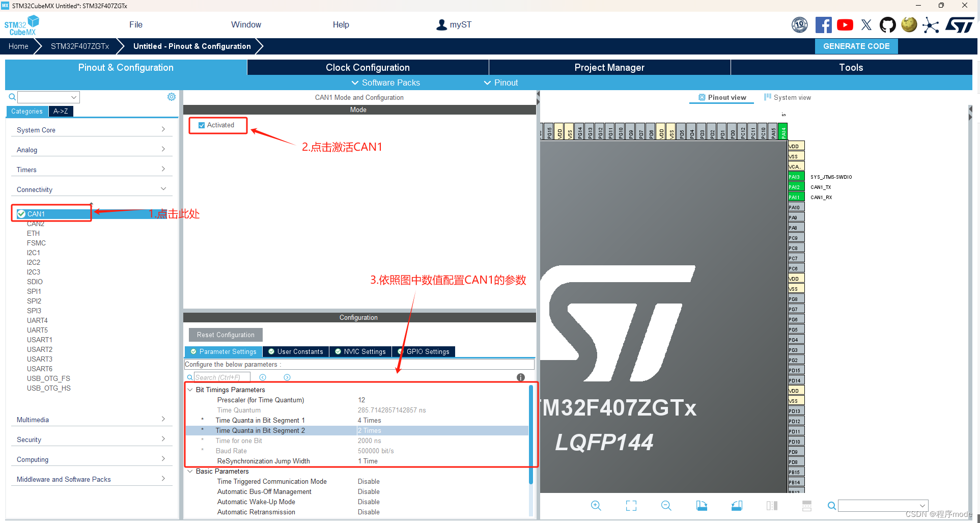Click the GENERATE CODE button
Screen dimensions: 980x523
tap(856, 46)
